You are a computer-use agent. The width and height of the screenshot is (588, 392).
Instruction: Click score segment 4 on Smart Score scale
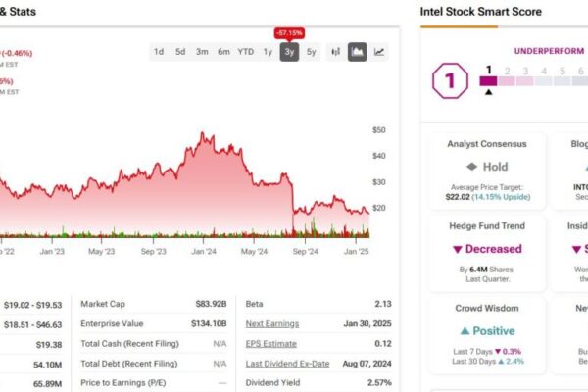pyautogui.click(x=543, y=81)
